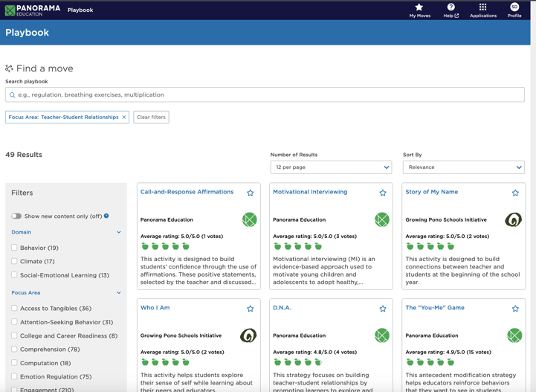Click the Domain section heading

click(x=22, y=232)
